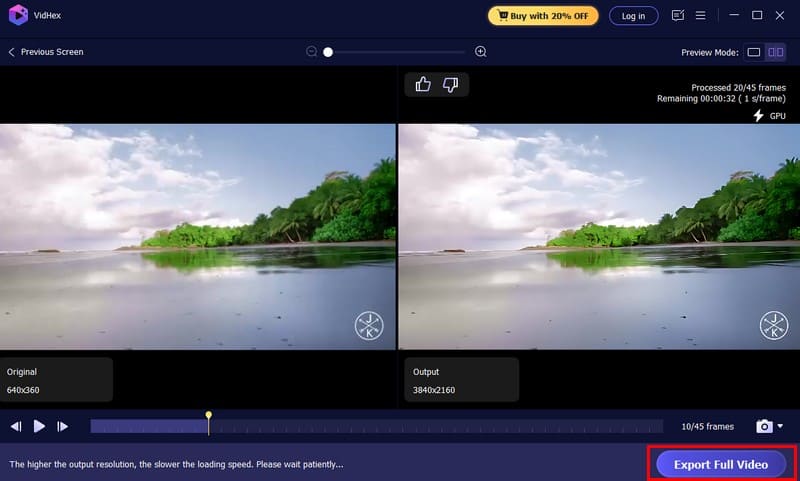Image resolution: width=800 pixels, height=481 pixels.
Task: Click the Log in button
Action: pos(633,16)
